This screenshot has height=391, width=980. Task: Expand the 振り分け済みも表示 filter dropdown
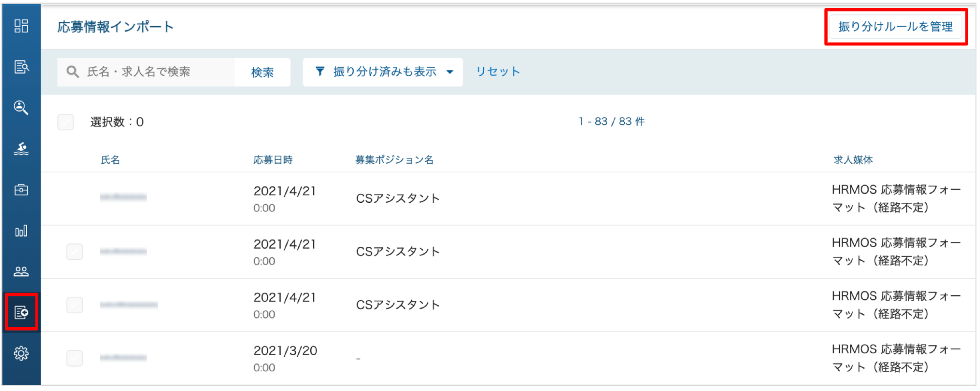(x=383, y=72)
